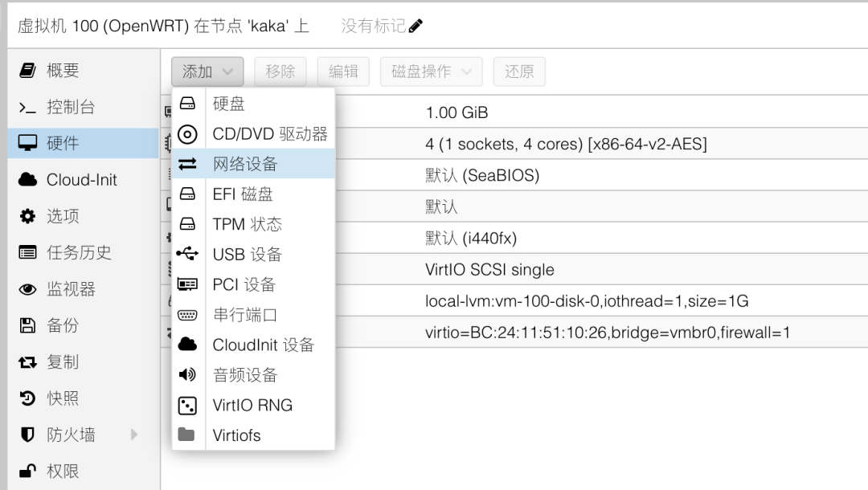Choose CD/DVD 驱动器 from add menu

tap(253, 134)
